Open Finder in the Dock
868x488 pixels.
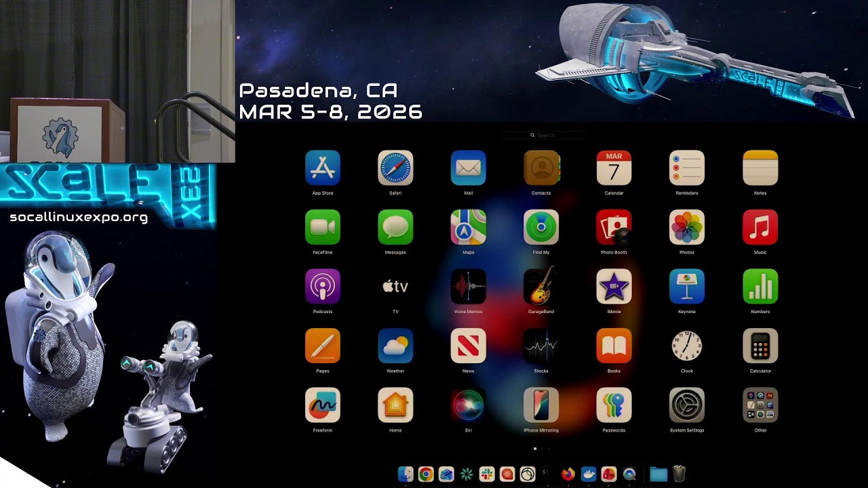pos(406,474)
